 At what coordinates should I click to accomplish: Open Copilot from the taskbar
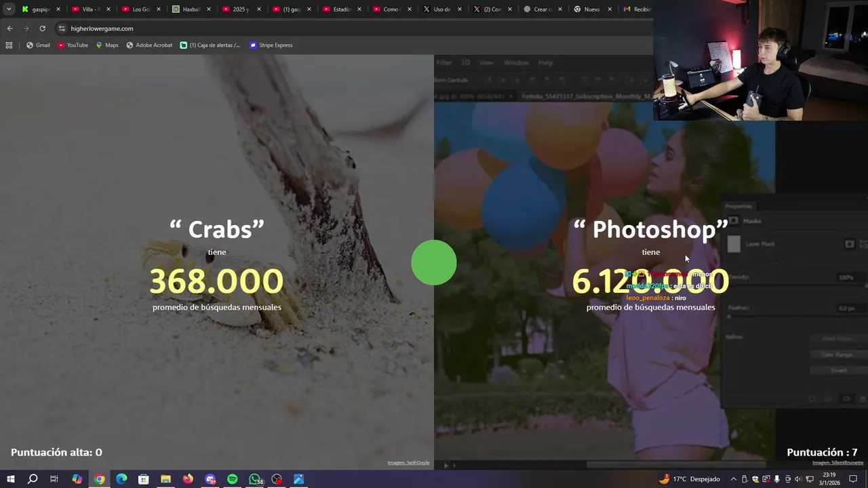point(77,479)
